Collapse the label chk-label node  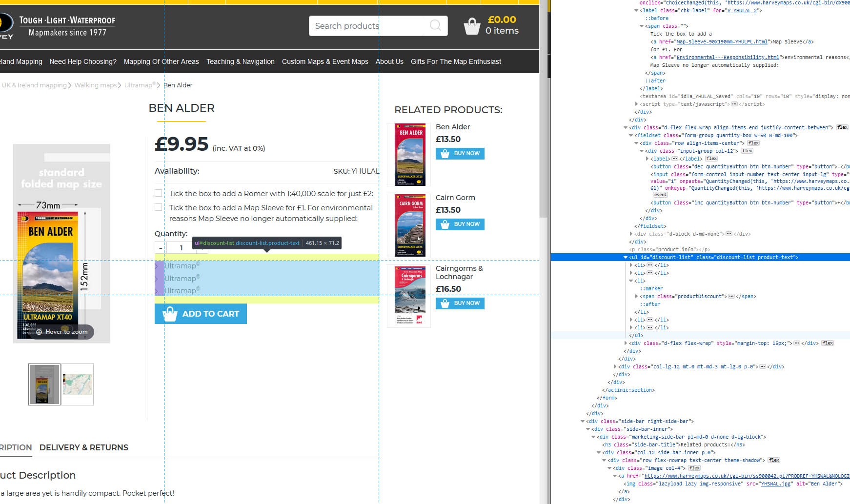point(636,10)
